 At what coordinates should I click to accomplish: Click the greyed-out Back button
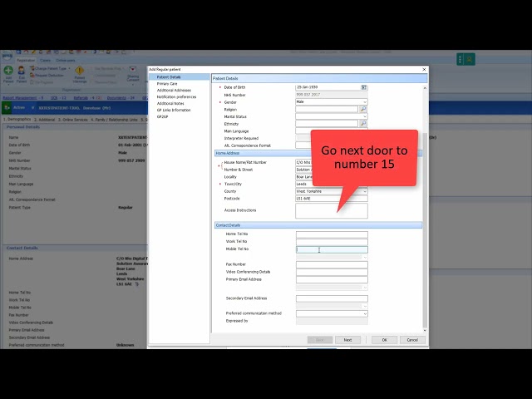pyautogui.click(x=319, y=340)
